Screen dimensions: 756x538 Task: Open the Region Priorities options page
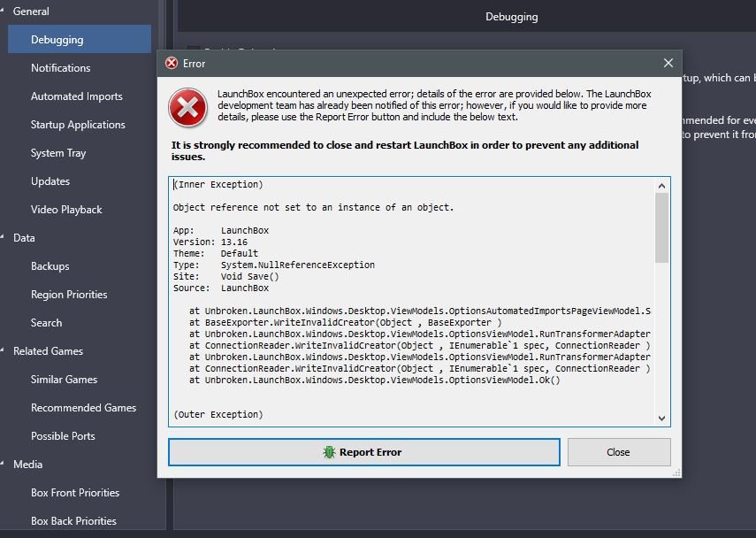pos(69,295)
